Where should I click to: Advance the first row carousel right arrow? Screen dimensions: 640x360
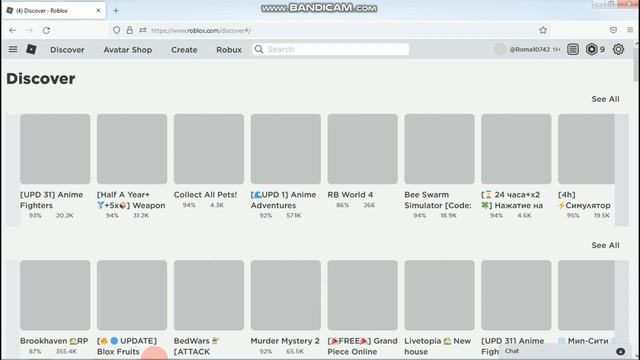622,170
